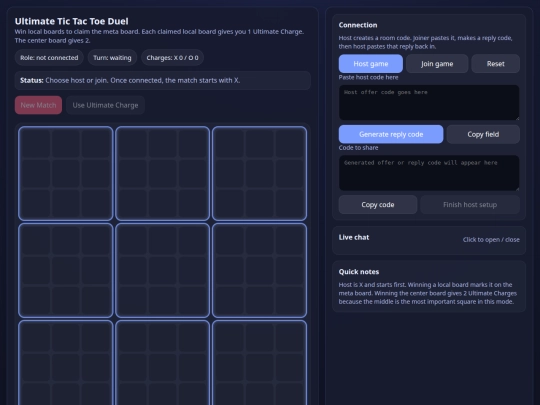Click middle-right cell of middle-left local board
The width and height of the screenshot is (540, 405).
95,270
